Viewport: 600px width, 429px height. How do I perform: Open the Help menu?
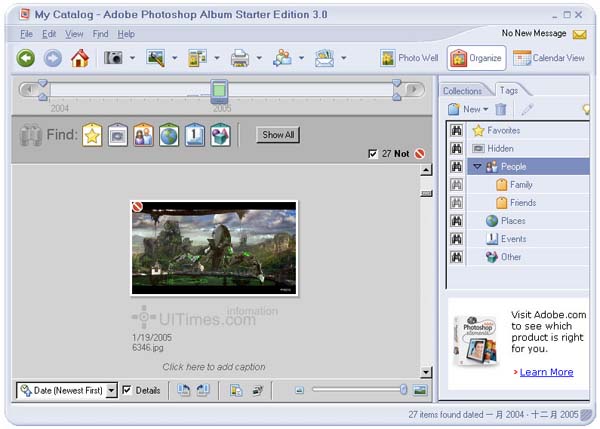coord(126,34)
